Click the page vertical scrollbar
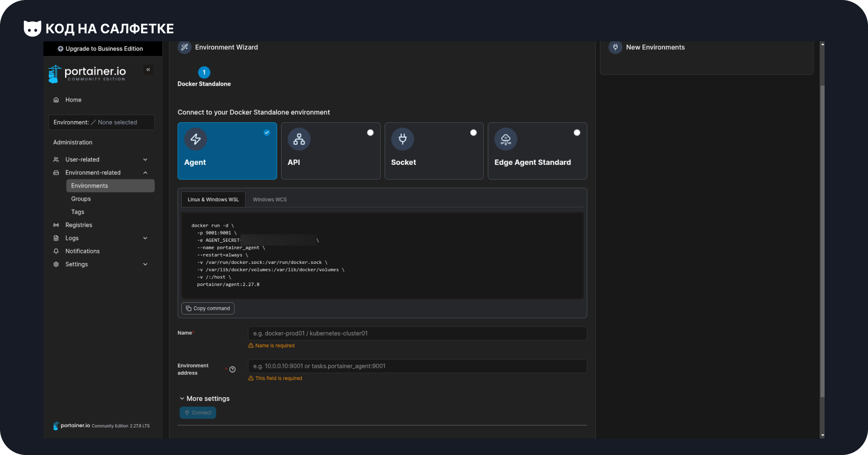Screen dimensions: 868x455 click(x=822, y=242)
